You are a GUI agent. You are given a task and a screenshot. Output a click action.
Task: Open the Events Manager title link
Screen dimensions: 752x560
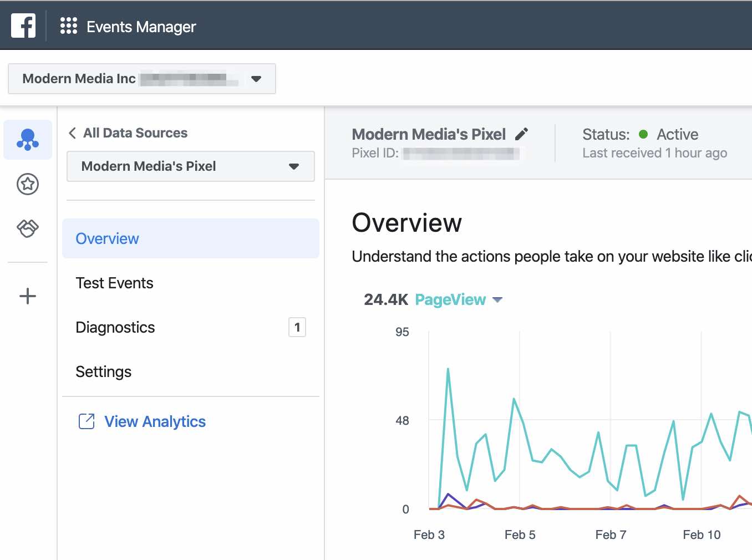pyautogui.click(x=141, y=27)
